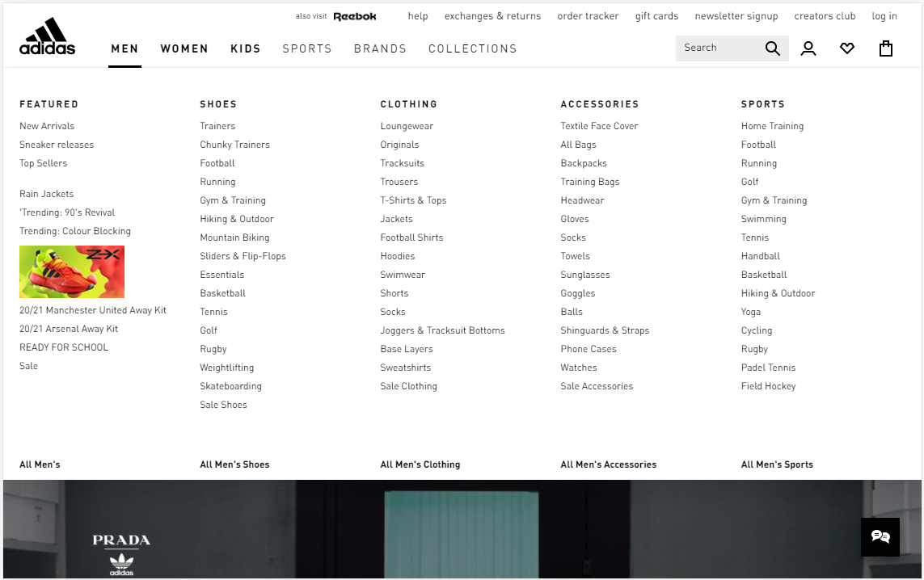Open the COLLECTIONS menu tab
The height and width of the screenshot is (580, 924).
pyautogui.click(x=473, y=49)
